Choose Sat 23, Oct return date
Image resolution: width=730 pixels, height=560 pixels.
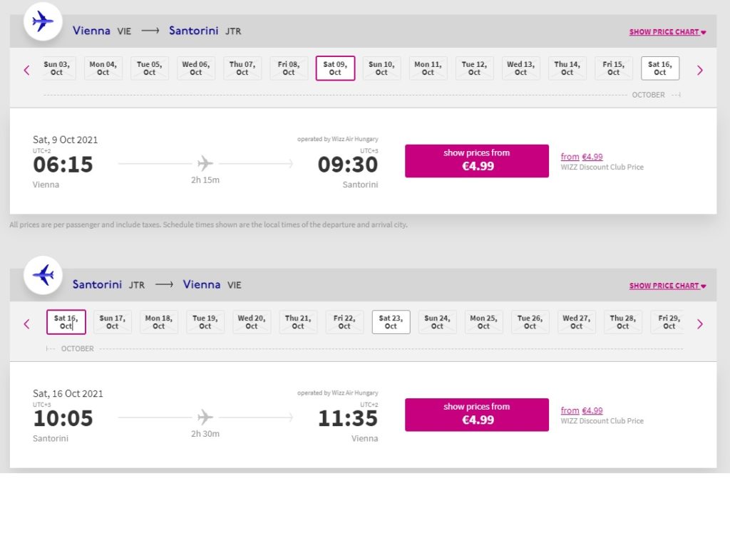pyautogui.click(x=391, y=322)
